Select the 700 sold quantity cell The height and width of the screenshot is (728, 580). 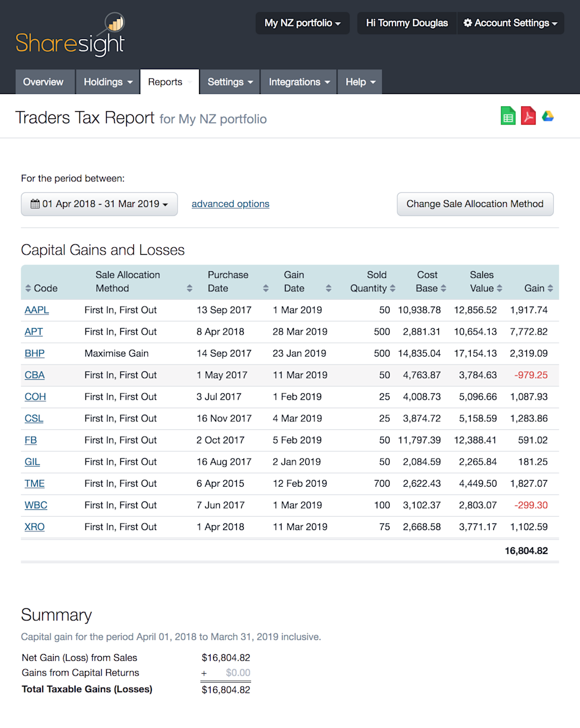pos(382,483)
